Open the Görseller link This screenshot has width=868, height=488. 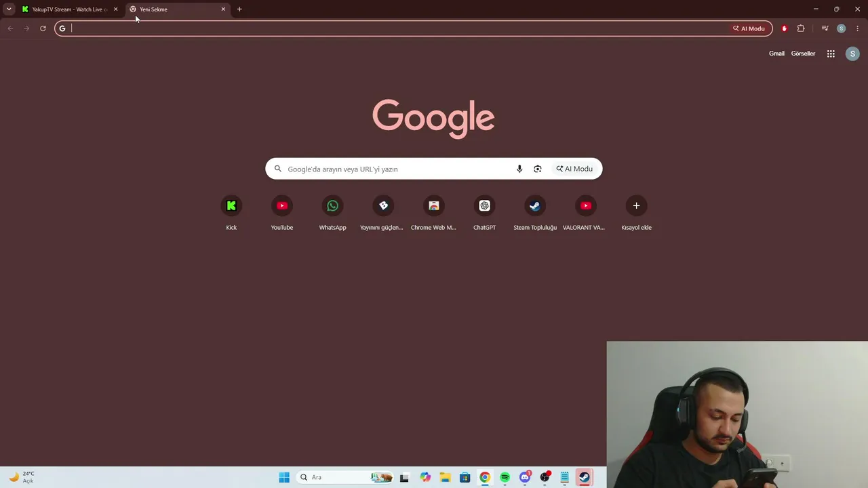[x=803, y=54]
